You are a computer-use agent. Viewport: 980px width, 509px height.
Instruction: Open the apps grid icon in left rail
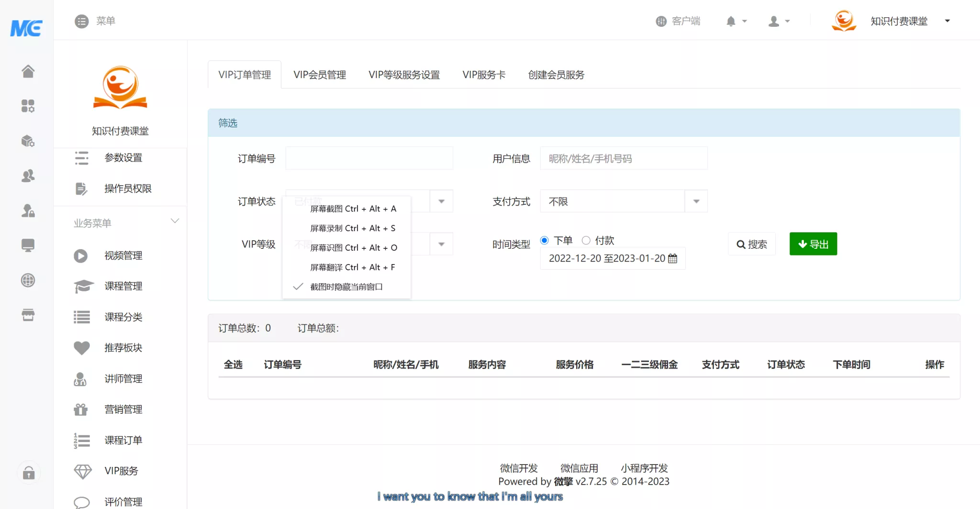pyautogui.click(x=28, y=106)
